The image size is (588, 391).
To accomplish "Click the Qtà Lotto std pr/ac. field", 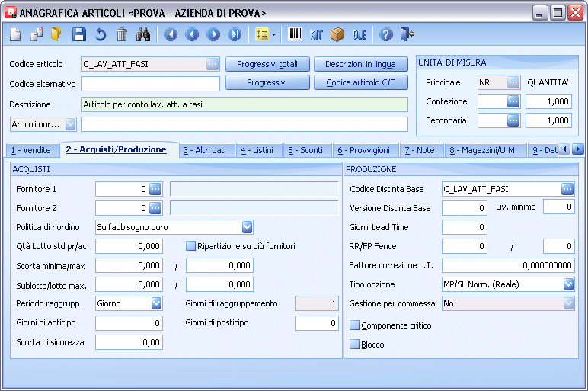I will click(129, 246).
